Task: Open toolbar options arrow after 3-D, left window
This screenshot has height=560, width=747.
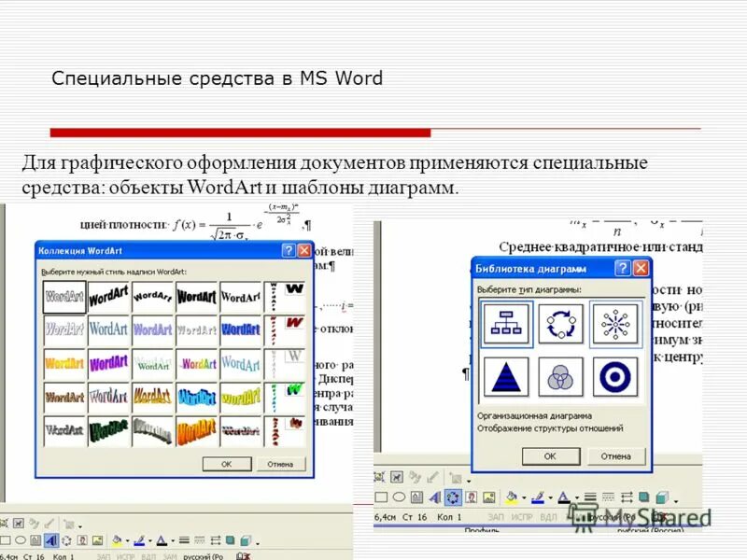Action: pos(258,543)
